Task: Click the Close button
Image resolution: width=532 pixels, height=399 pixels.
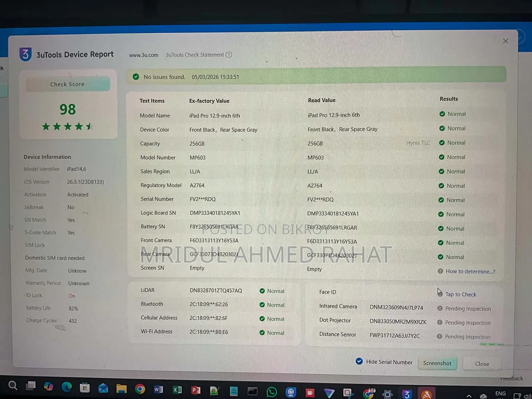Action: point(482,364)
